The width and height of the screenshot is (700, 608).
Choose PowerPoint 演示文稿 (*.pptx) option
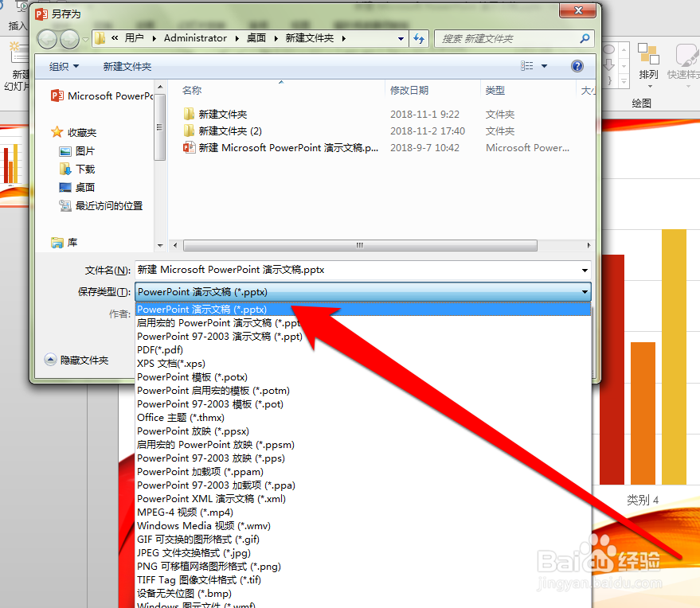pyautogui.click(x=363, y=309)
